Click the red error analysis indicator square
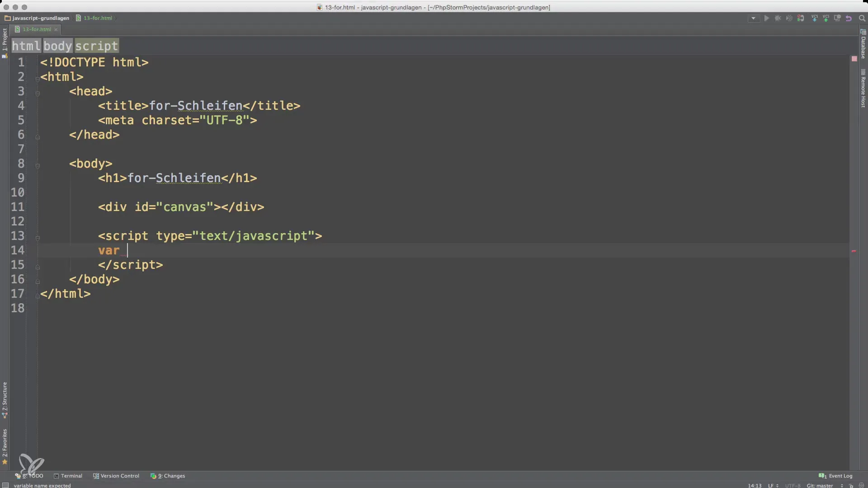868x488 pixels. click(x=854, y=59)
